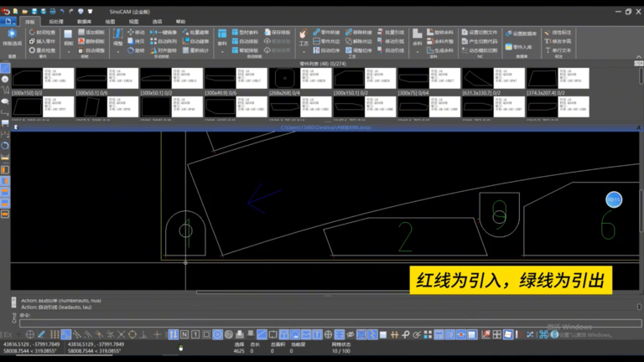The height and width of the screenshot is (362, 644).
Task: Click the 保存排版 save nesting button
Action: 278,32
